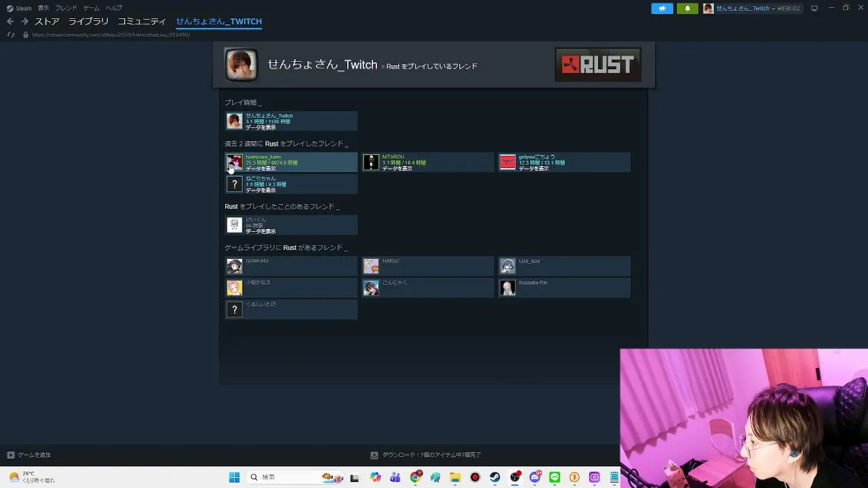Click the せんちょさん_Twitch profile title link
The height and width of the screenshot is (488, 868).
pos(322,65)
